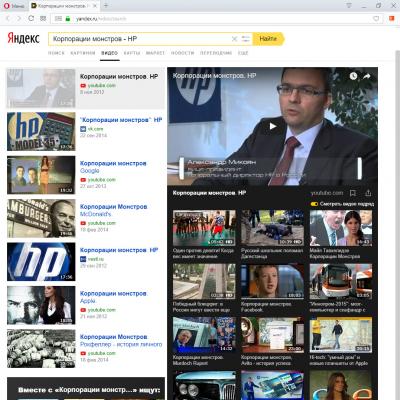
Task: Open the vesti.ru Корпорации монстров HP result link
Action: coord(119,250)
